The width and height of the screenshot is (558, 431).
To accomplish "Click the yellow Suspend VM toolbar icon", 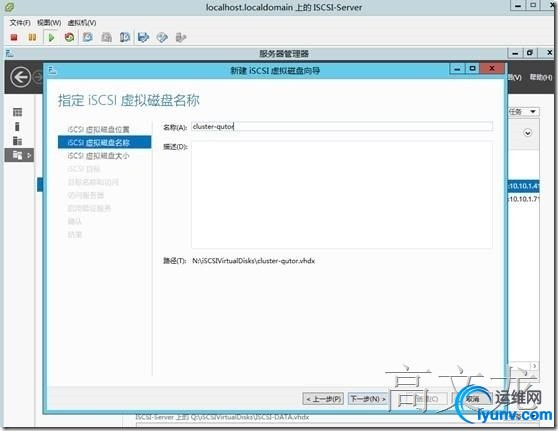I will coord(32,37).
